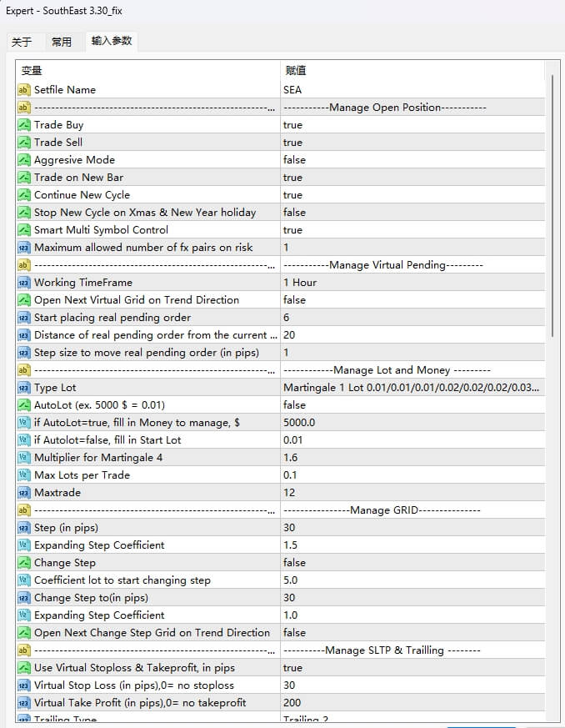Click the 1/2 icon beside Multiplier for Martingale 4

pos(24,457)
